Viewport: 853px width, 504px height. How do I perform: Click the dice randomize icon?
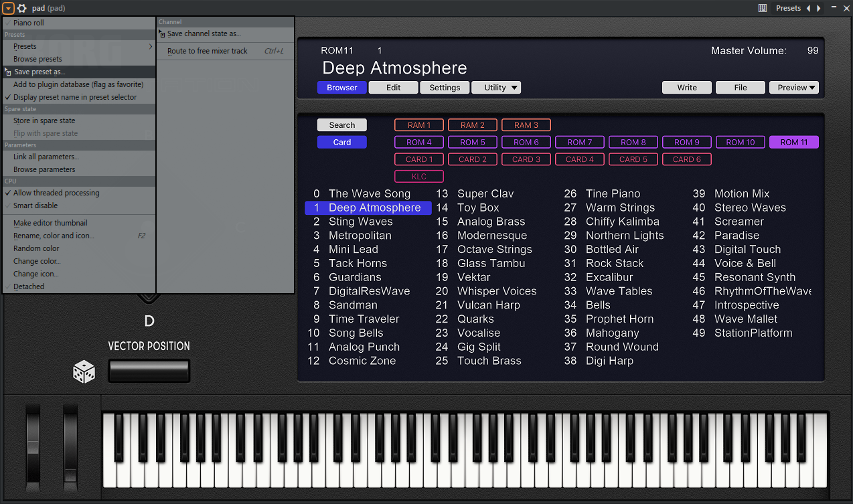point(84,372)
